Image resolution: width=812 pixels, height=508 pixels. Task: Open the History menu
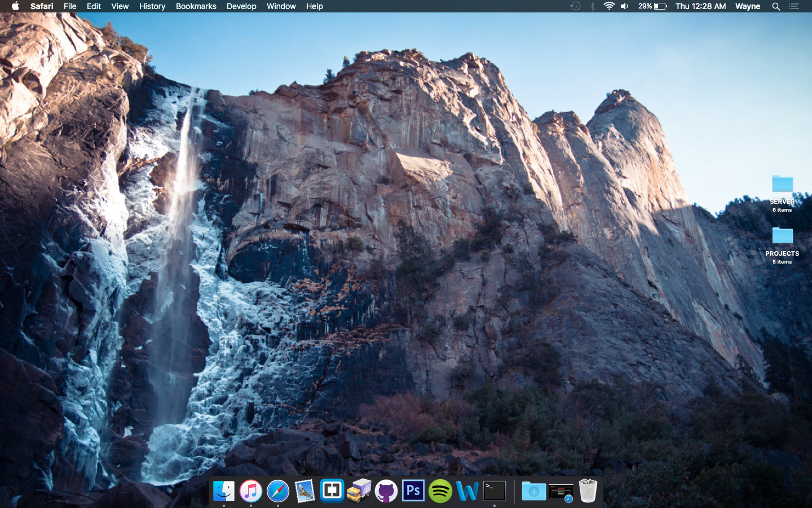coord(152,6)
